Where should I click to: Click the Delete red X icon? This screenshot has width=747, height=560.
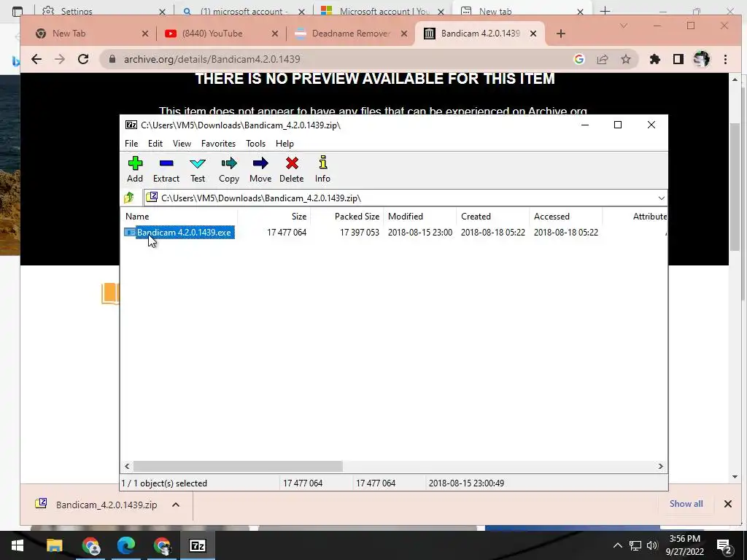click(x=292, y=169)
